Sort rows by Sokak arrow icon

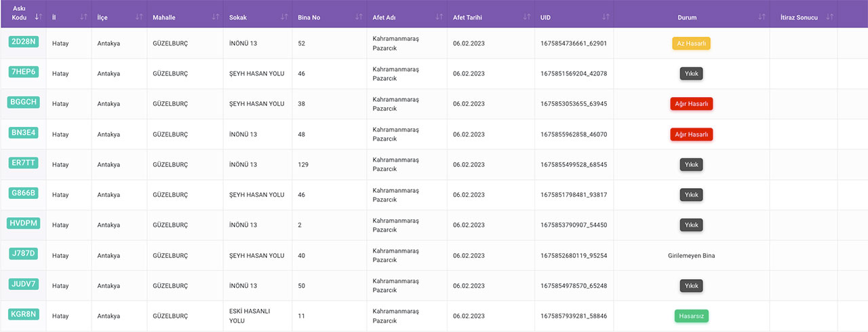[x=283, y=17]
